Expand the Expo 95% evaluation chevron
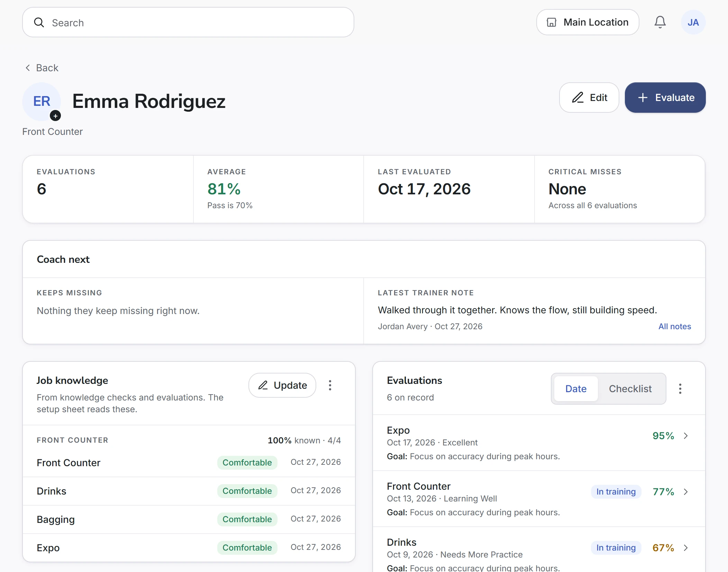Viewport: 728px width, 572px height. (686, 436)
